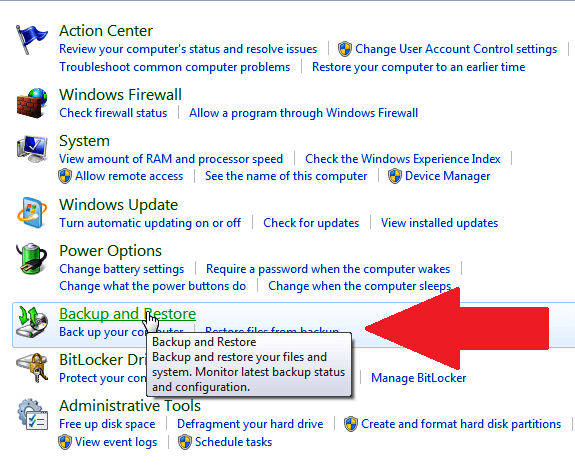The image size is (575, 471).
Task: Click the Windows Firewall brick wall icon
Action: pos(32,103)
